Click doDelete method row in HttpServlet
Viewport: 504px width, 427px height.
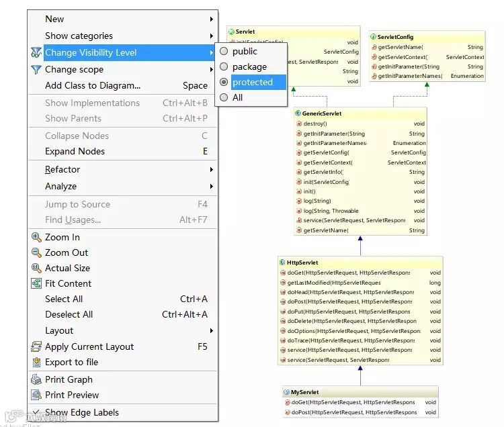(360, 321)
